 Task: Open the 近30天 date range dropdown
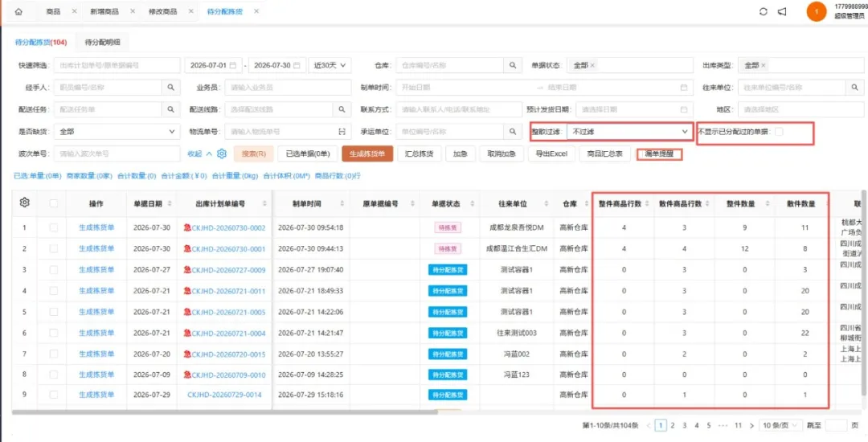[330, 65]
